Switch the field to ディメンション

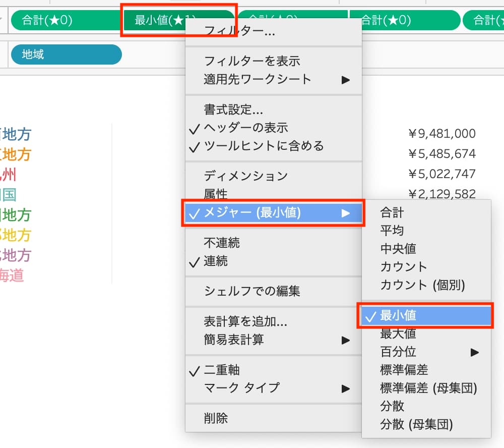[x=245, y=176]
